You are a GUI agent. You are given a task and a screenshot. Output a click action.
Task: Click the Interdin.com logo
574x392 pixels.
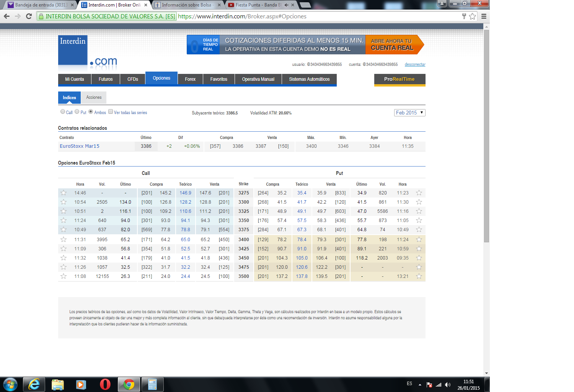(88, 52)
